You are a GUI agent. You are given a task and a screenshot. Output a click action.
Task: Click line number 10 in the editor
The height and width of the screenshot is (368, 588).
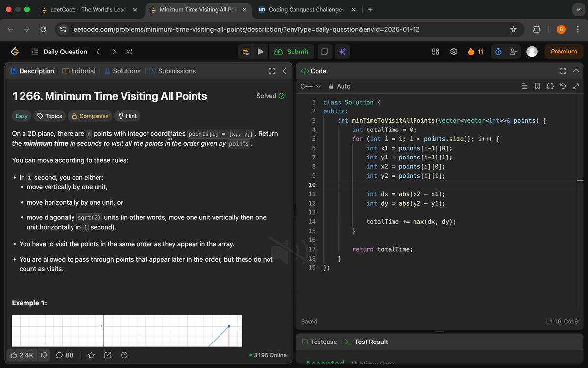pos(312,185)
